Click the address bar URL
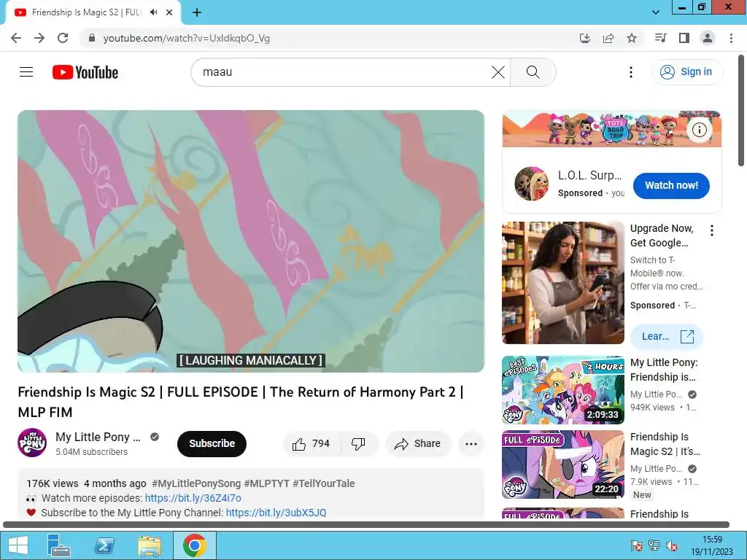The image size is (747, 560). tap(186, 38)
